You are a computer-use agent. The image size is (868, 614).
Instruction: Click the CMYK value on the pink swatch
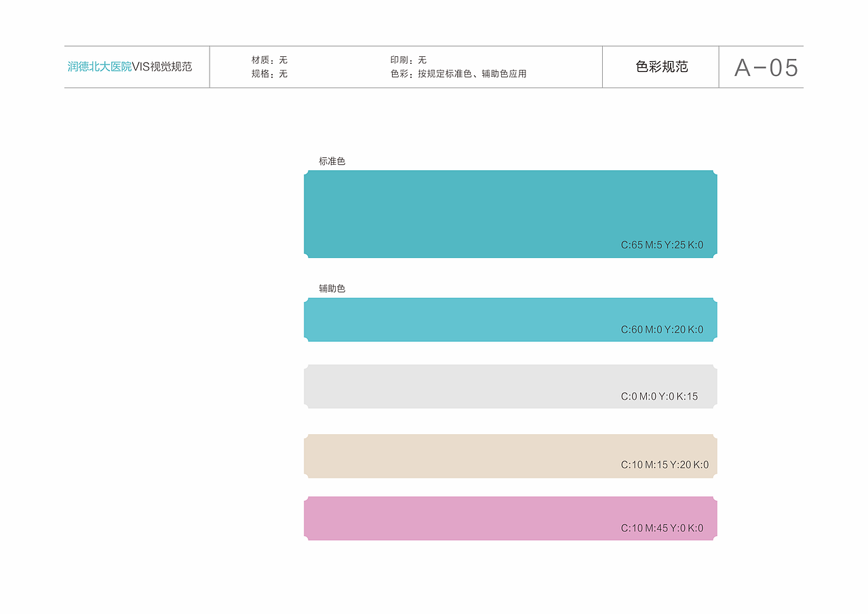click(663, 527)
